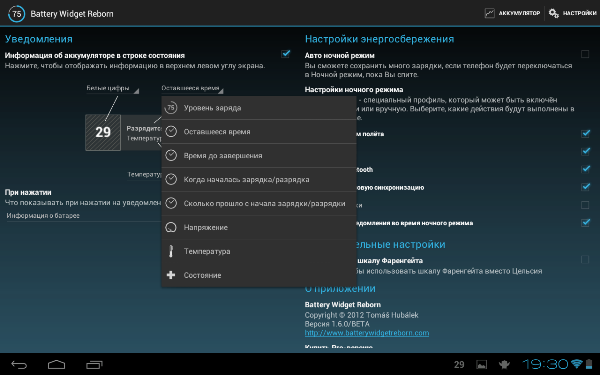Image resolution: width=600 pixels, height=375 pixels.
Task: Open the Информация о батарее dropdown
Action: pos(83,216)
